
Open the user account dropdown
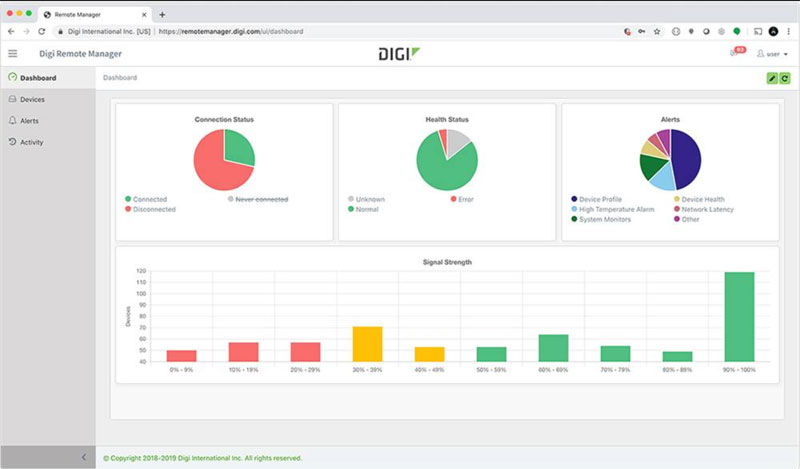[772, 53]
